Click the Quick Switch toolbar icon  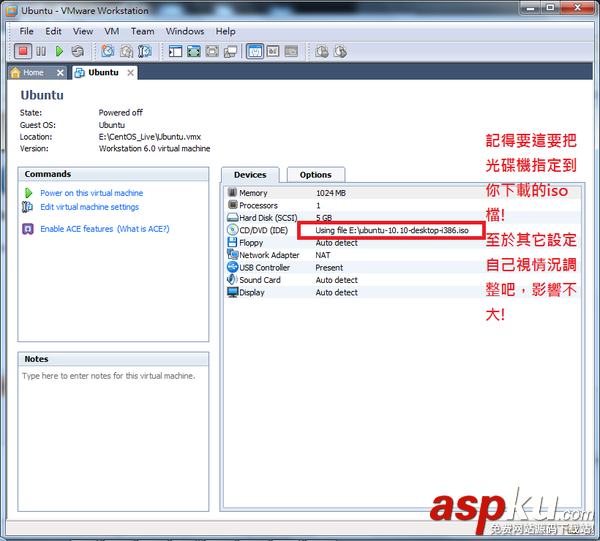(212, 51)
